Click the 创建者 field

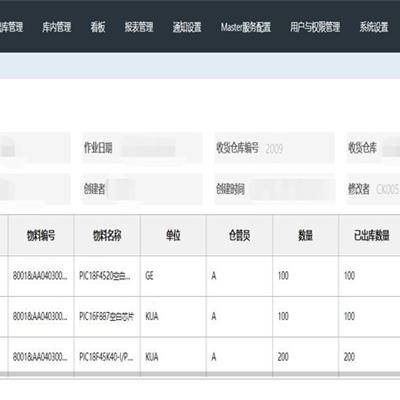coord(142,189)
